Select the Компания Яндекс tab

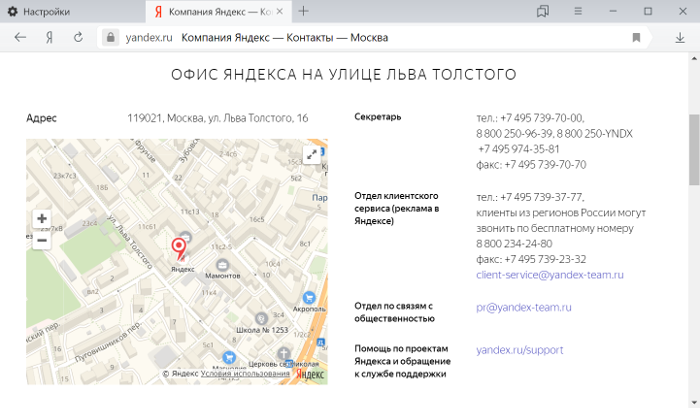click(x=219, y=12)
